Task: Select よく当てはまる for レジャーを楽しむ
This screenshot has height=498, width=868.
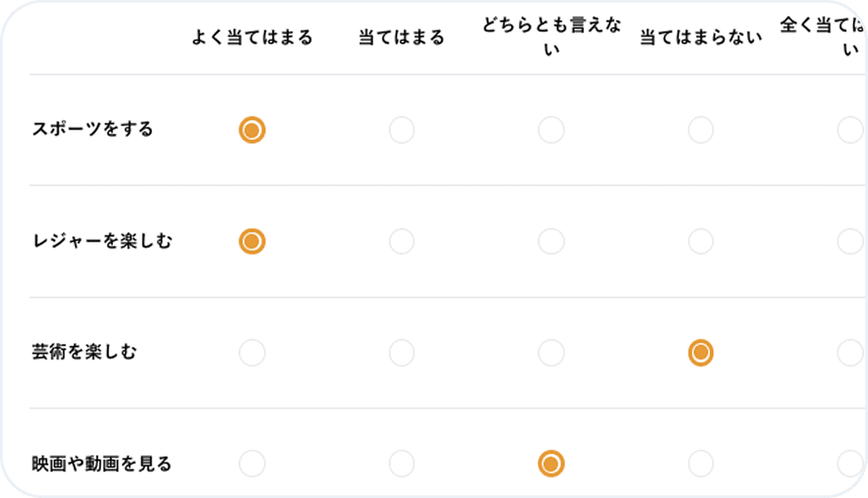Action: [x=251, y=241]
